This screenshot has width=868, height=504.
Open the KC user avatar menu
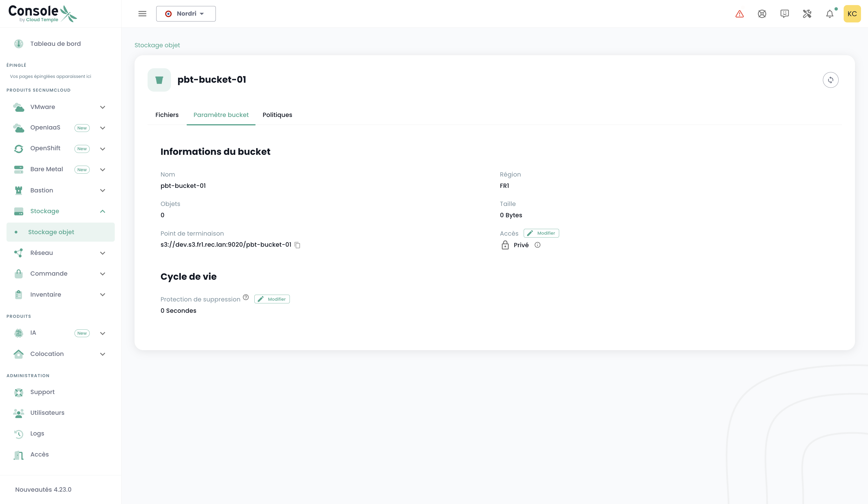click(852, 14)
